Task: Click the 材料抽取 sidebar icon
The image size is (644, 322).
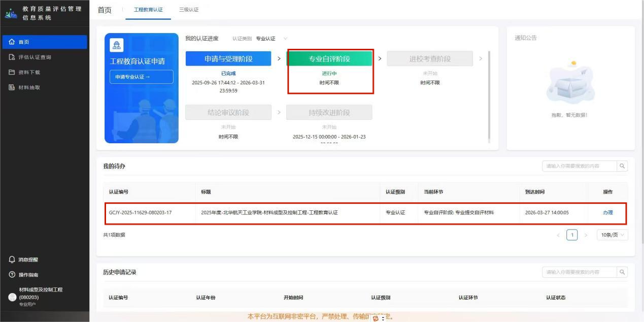Action: [12, 87]
